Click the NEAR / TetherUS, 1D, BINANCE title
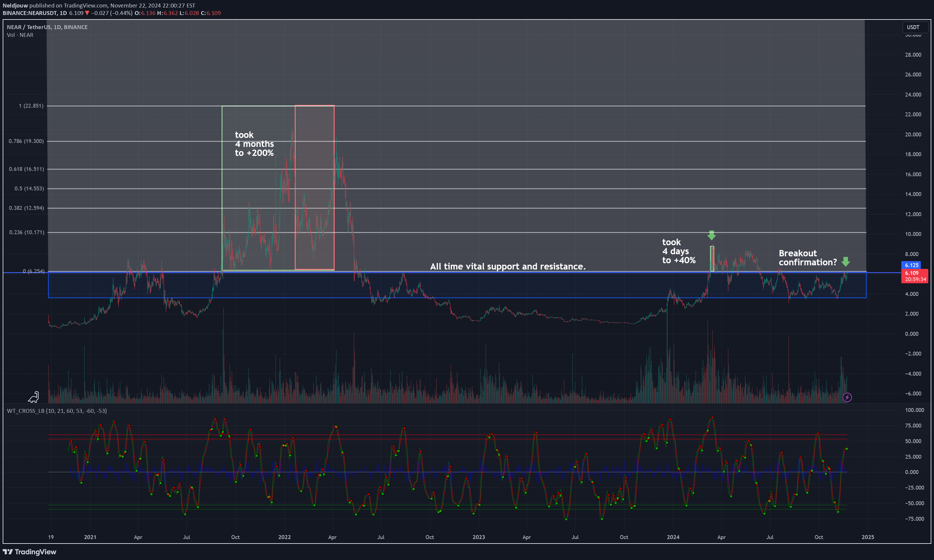Screen dimensions: 934x560 coord(47,27)
